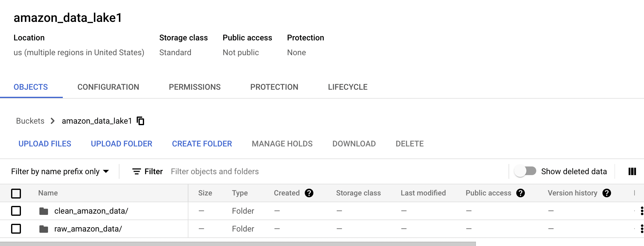Switch to the Lifecycle tab
This screenshot has width=644, height=246.
[348, 87]
